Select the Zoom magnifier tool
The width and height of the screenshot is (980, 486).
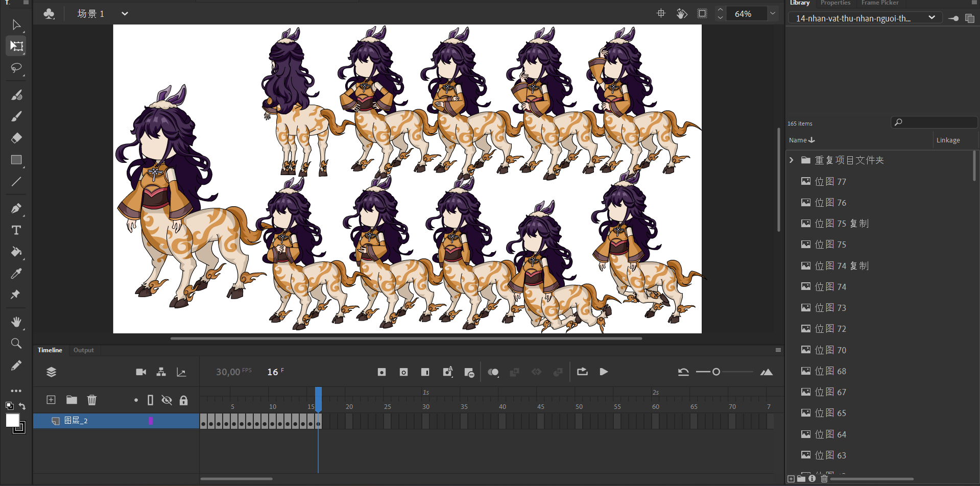[16, 343]
